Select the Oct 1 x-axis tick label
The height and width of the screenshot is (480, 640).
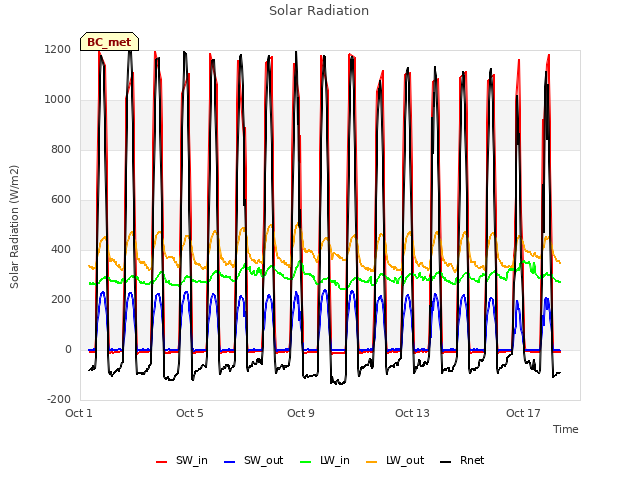point(79,413)
